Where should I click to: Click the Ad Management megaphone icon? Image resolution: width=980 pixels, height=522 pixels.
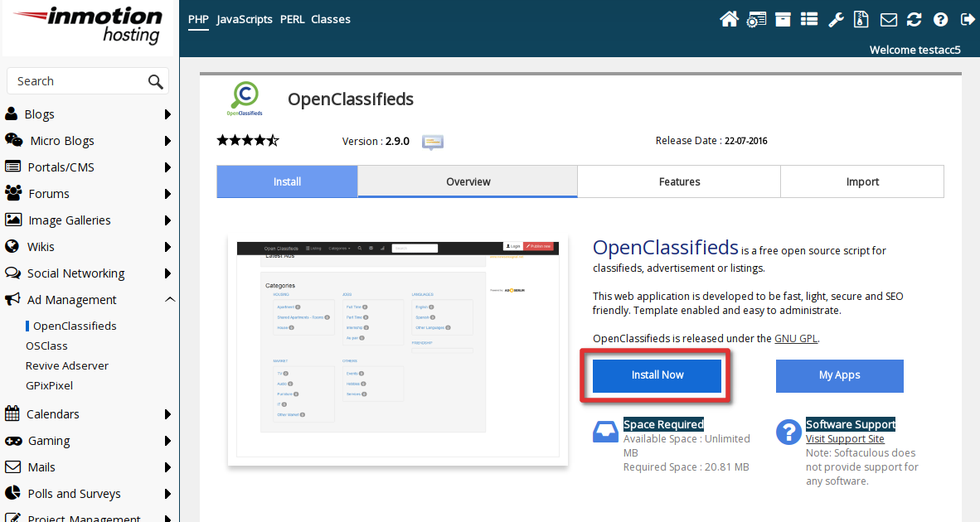[12, 299]
